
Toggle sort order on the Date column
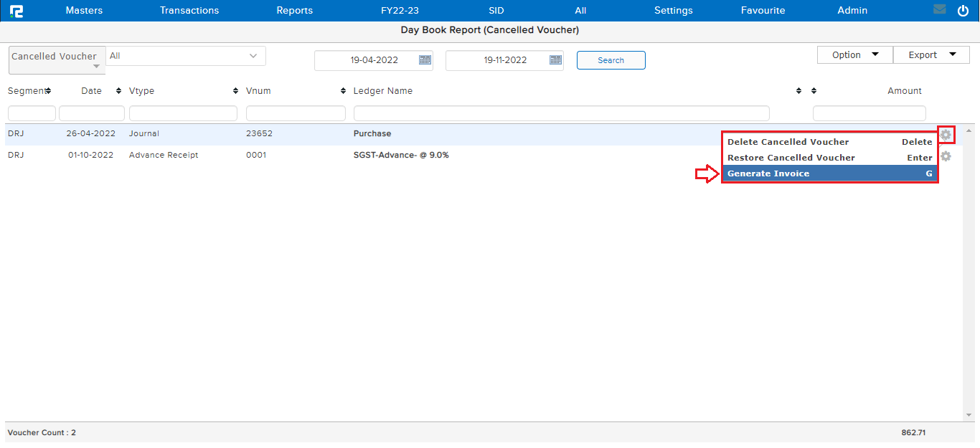(x=118, y=90)
